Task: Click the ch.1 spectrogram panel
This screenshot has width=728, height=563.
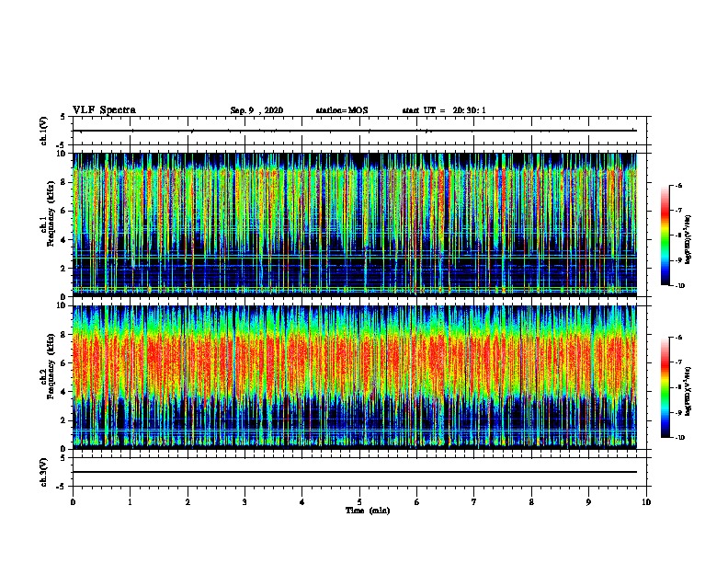Action: [355, 224]
